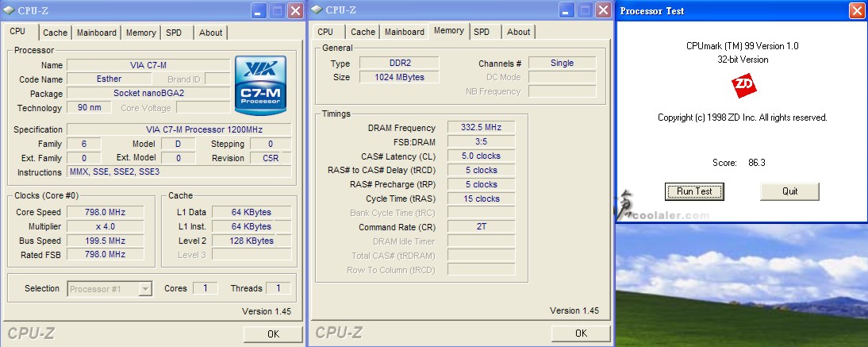Viewport: 868px width, 347px height.
Task: Click the VIA C7-M processor logo
Action: coord(260,85)
